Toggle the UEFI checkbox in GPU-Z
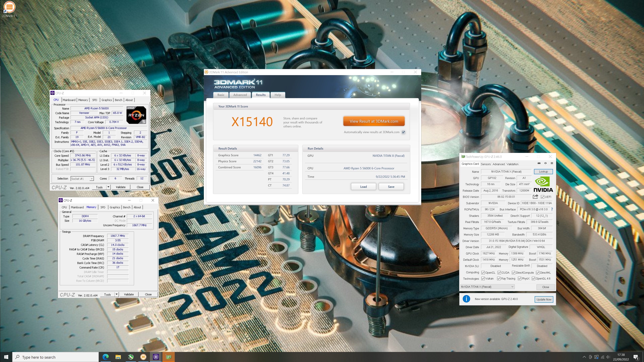 (x=542, y=197)
